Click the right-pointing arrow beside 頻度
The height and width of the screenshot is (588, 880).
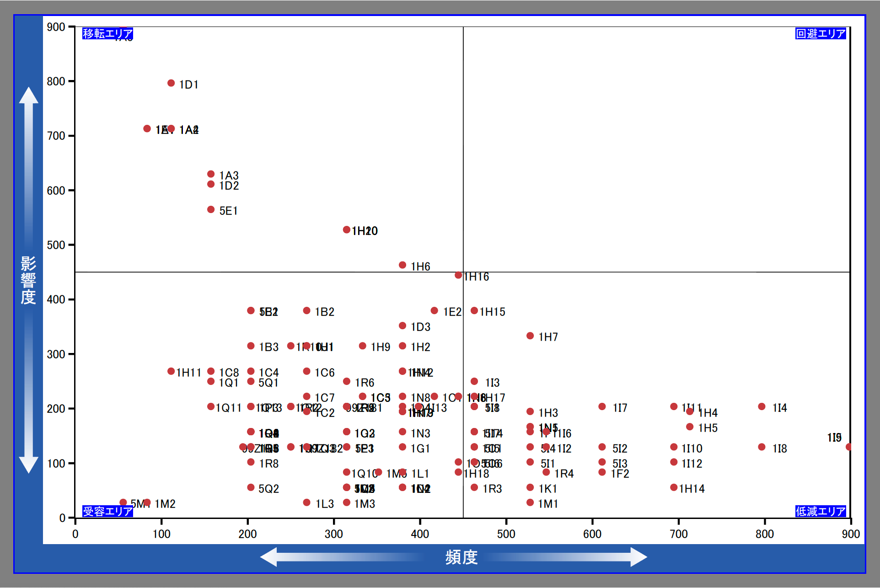pos(638,557)
